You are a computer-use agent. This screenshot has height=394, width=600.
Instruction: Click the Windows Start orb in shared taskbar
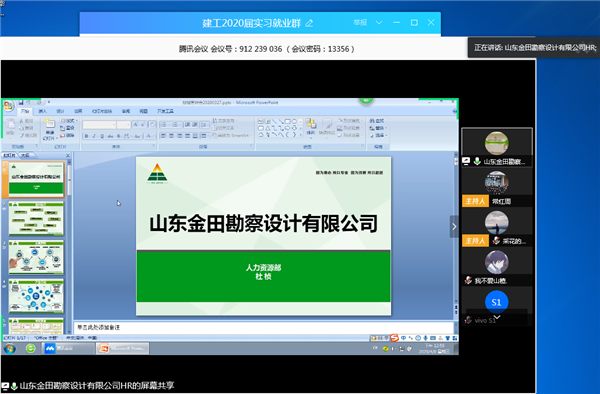pyautogui.click(x=10, y=348)
